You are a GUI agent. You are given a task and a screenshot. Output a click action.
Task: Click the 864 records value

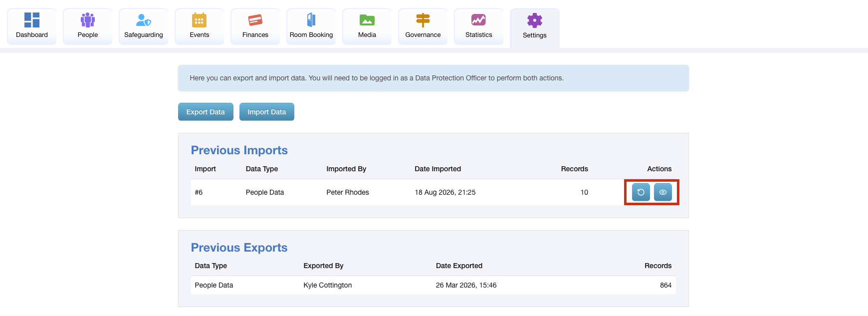point(665,285)
